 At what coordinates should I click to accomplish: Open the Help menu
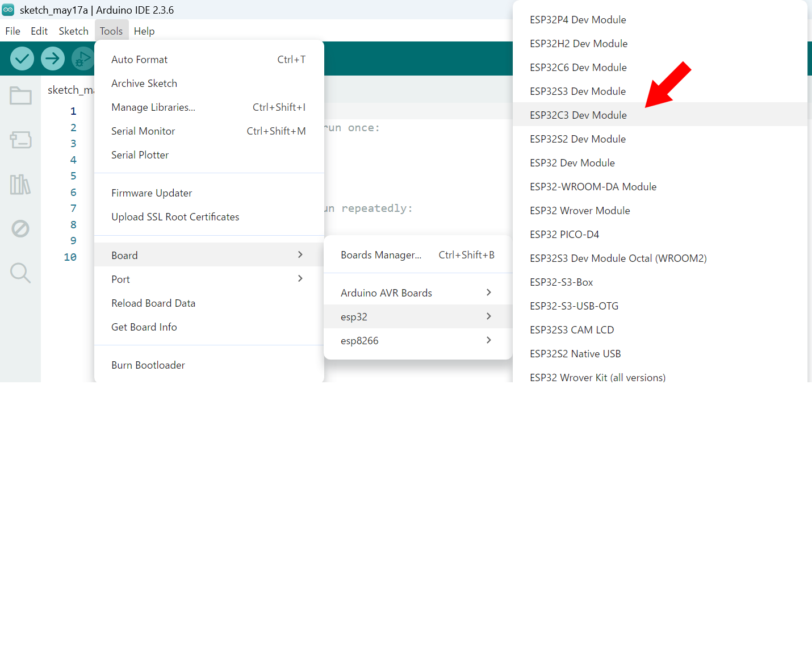coord(144,31)
